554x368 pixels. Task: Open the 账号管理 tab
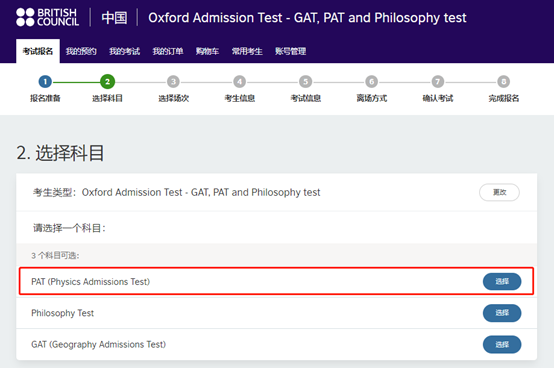coord(290,51)
